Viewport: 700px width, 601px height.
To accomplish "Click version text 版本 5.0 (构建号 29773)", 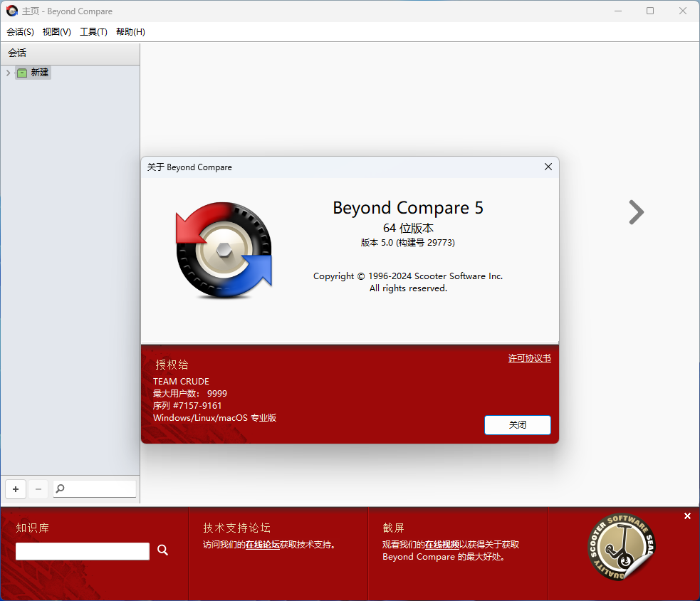I will pos(407,242).
